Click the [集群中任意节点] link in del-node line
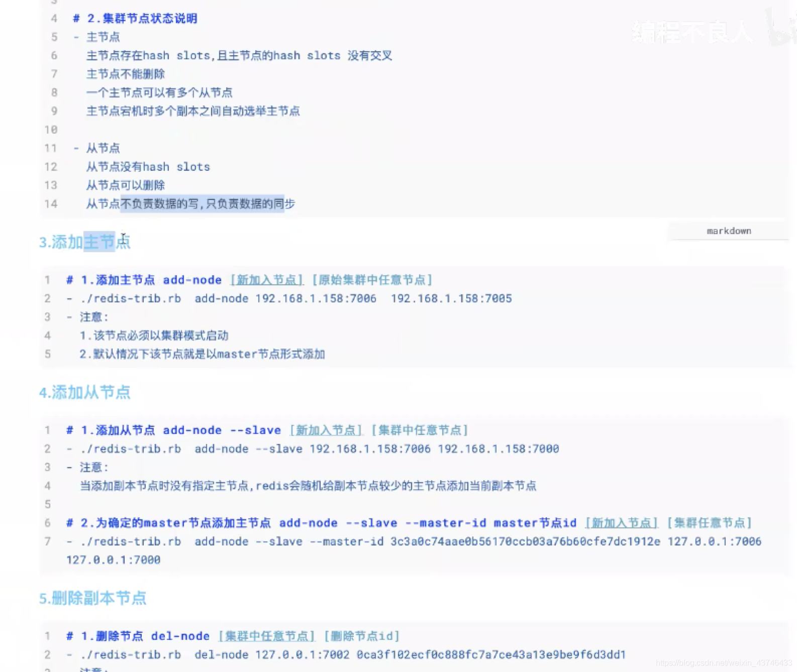The height and width of the screenshot is (672, 797). (x=267, y=636)
